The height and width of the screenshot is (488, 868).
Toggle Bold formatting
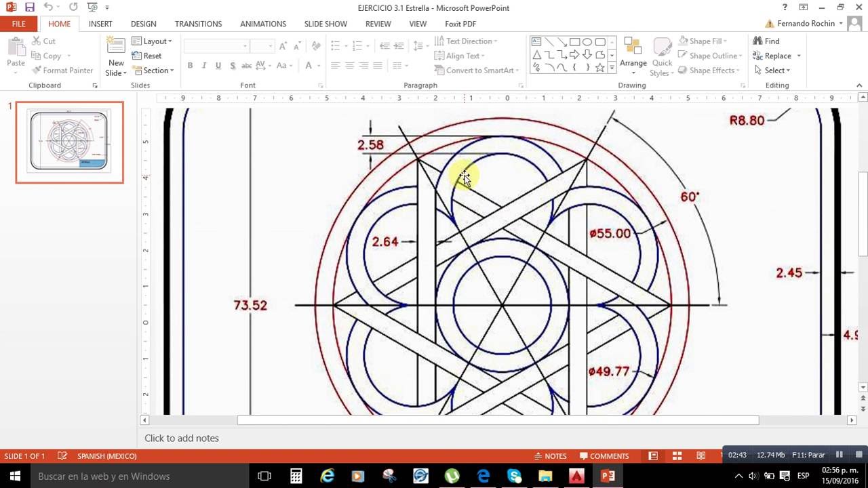190,66
